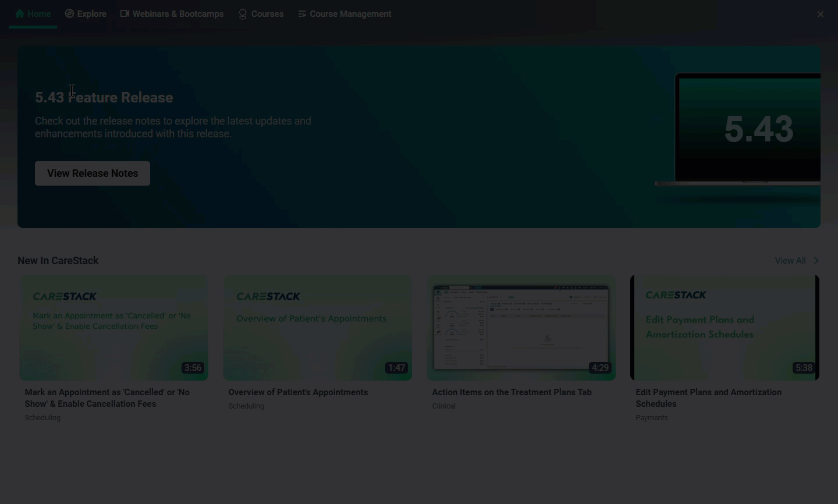The height and width of the screenshot is (504, 838).
Task: Click title 'Overview of Patient's Appointments'
Action: pyautogui.click(x=298, y=392)
